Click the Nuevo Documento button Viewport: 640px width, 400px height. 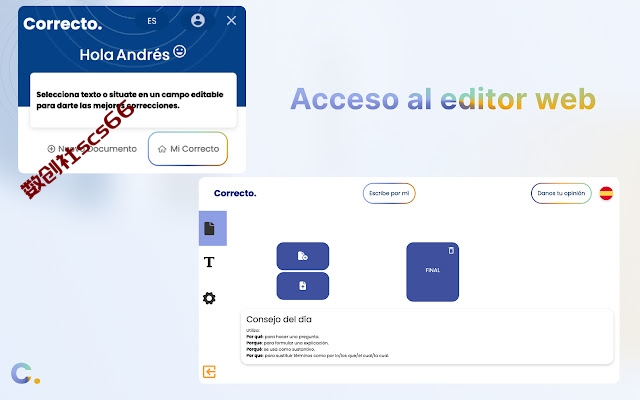point(92,149)
